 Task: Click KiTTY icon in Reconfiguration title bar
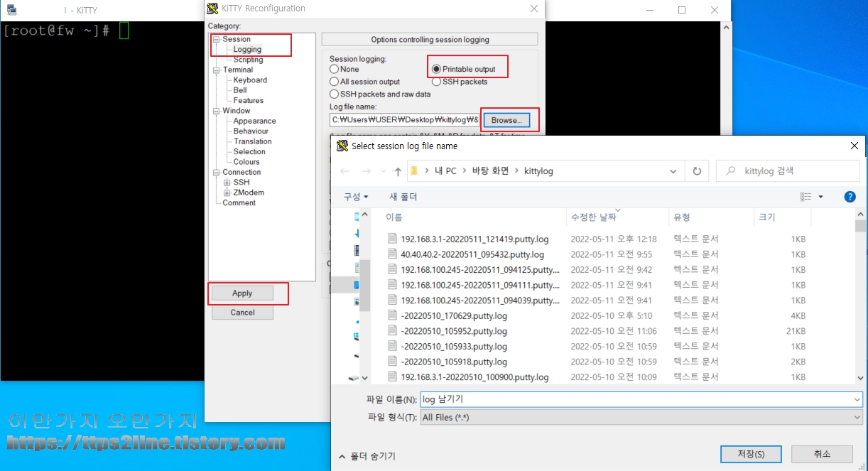[x=212, y=9]
